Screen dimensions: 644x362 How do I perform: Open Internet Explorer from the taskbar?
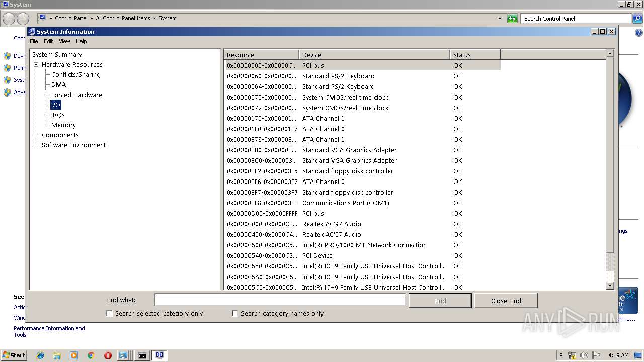point(40,355)
